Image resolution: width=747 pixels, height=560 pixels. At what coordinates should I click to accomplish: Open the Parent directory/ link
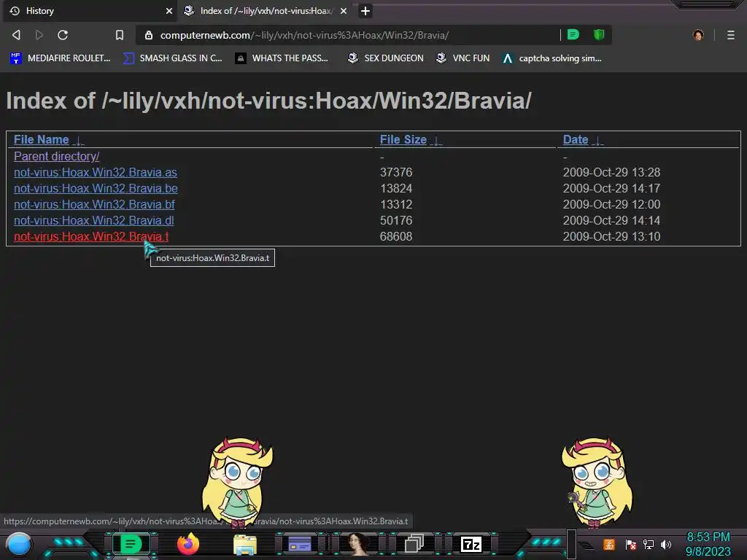point(57,156)
